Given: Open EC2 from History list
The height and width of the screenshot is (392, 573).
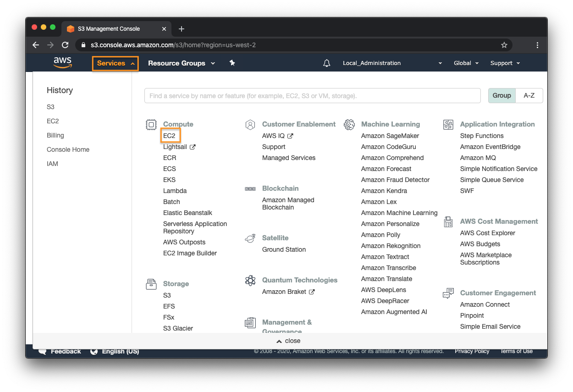Looking at the screenshot, I should point(53,121).
